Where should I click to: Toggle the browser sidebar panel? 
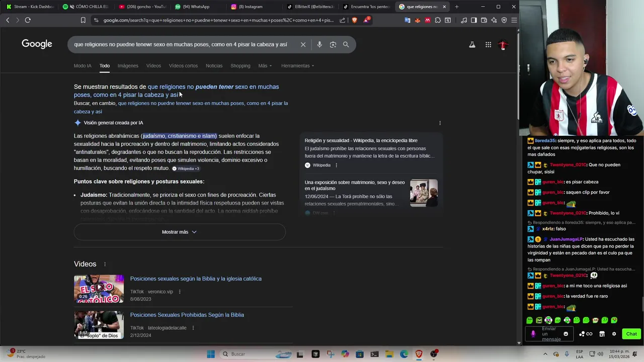[474, 20]
